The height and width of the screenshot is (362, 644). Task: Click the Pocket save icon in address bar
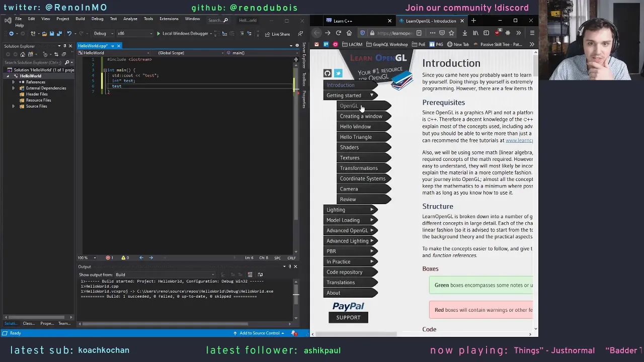[442, 33]
